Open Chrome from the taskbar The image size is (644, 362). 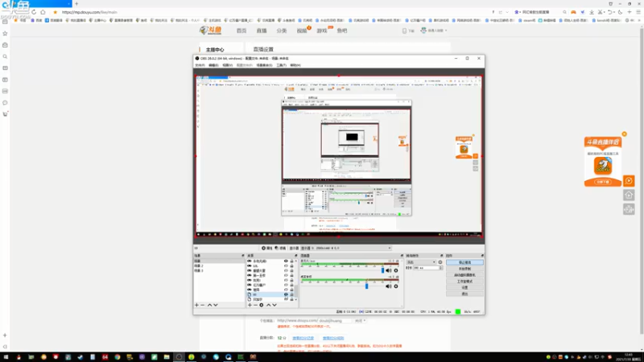(x=117, y=357)
